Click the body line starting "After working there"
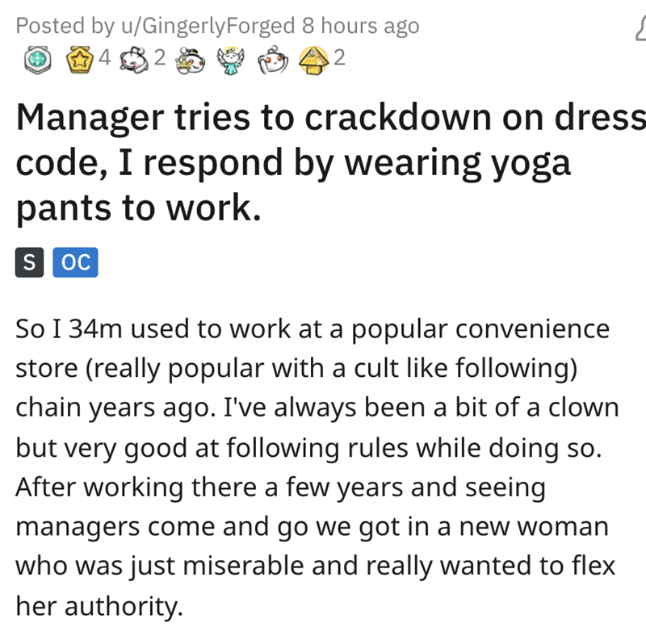Image resolution: width=646 pixels, height=644 pixels. [x=281, y=488]
